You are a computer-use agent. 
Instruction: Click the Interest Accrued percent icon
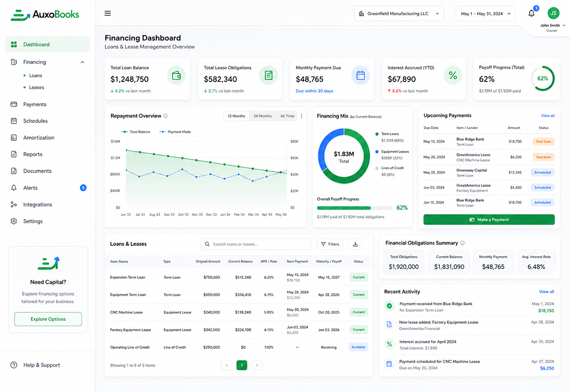point(453,75)
